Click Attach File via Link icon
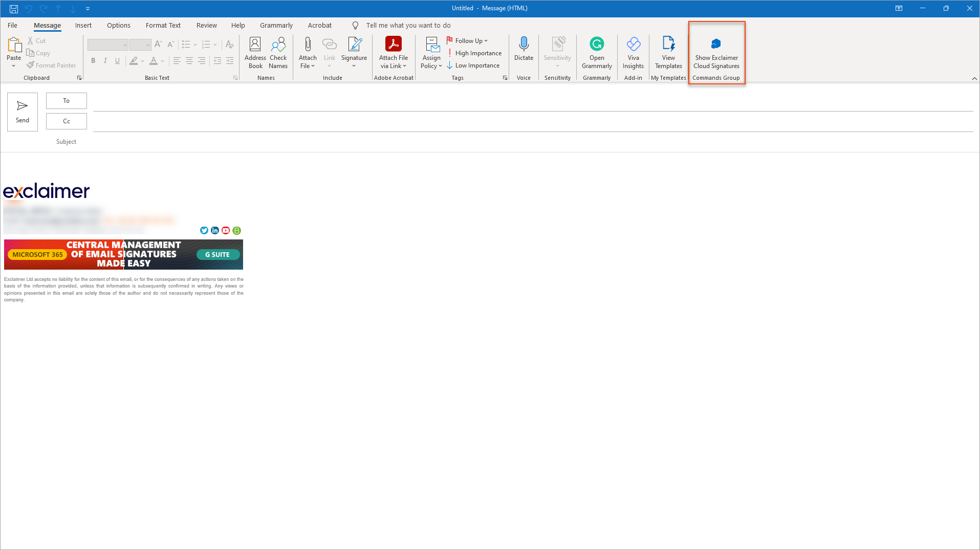 [x=393, y=45]
